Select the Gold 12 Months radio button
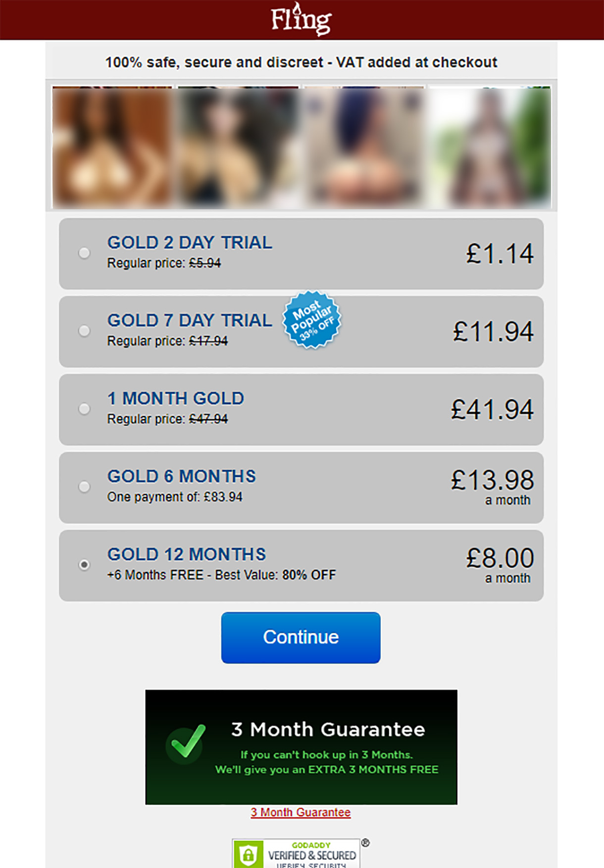 click(85, 565)
